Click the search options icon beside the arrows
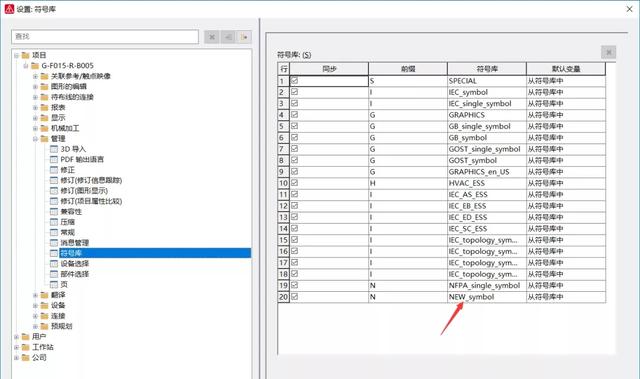640x379 pixels. (x=244, y=37)
